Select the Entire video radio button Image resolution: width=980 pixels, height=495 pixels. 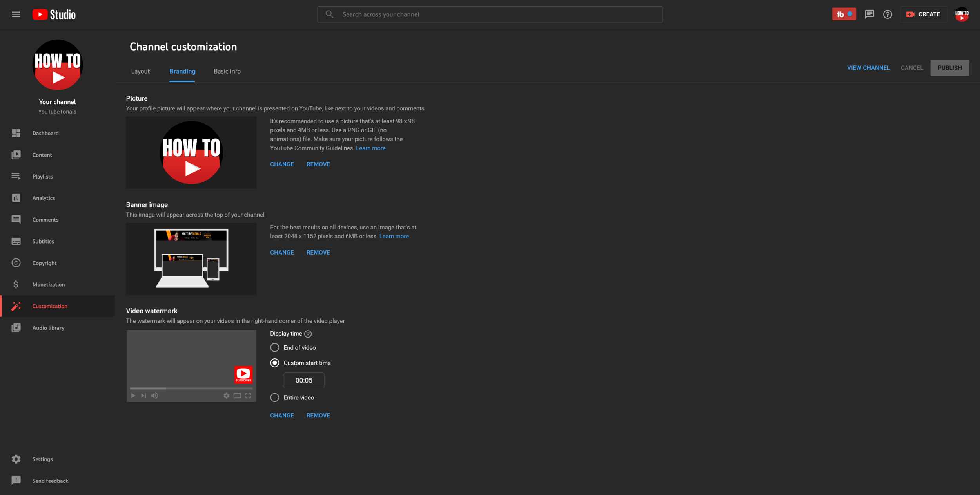pyautogui.click(x=275, y=397)
